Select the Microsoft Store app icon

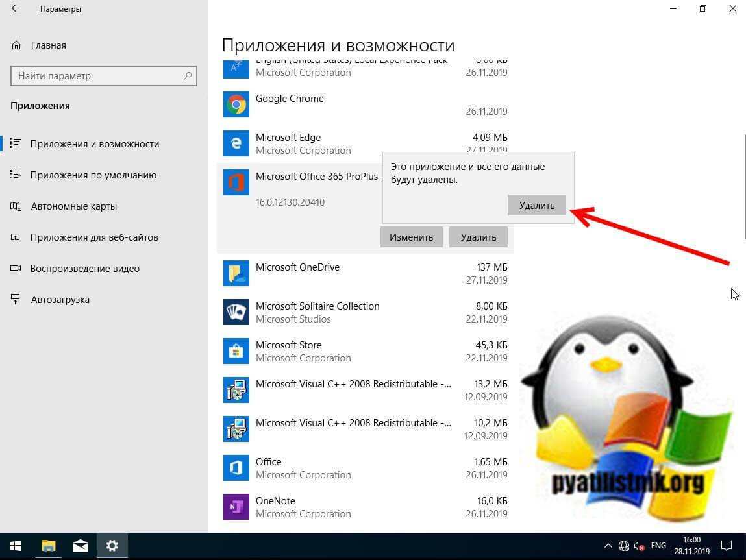coord(236,351)
